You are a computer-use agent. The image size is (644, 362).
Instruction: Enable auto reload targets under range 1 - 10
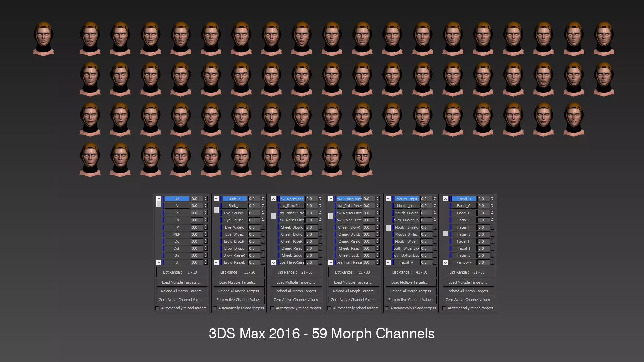click(158, 308)
